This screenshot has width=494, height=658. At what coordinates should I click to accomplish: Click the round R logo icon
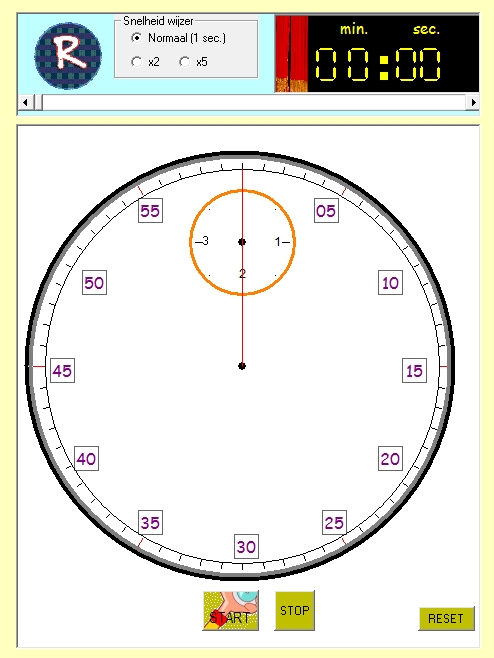68,56
